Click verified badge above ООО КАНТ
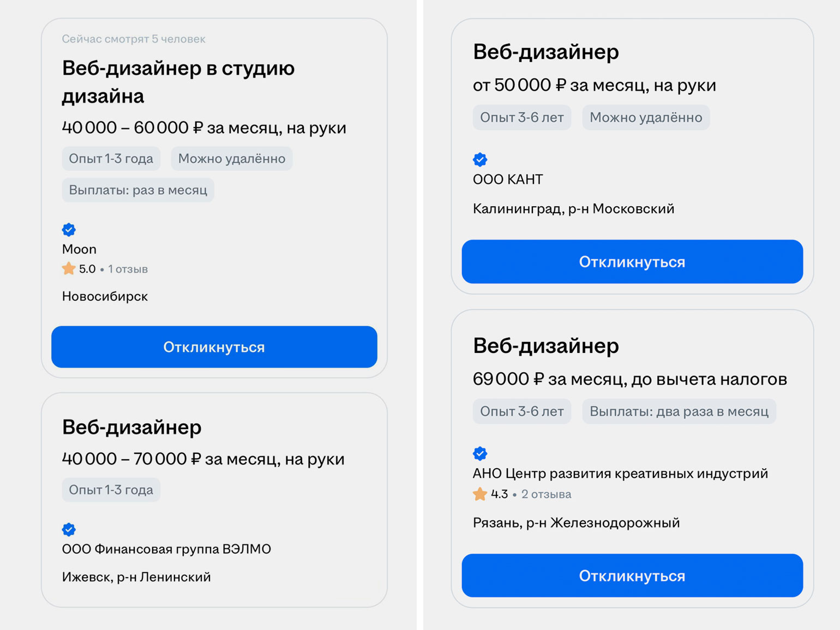Viewport: 840px width, 630px height. click(480, 160)
